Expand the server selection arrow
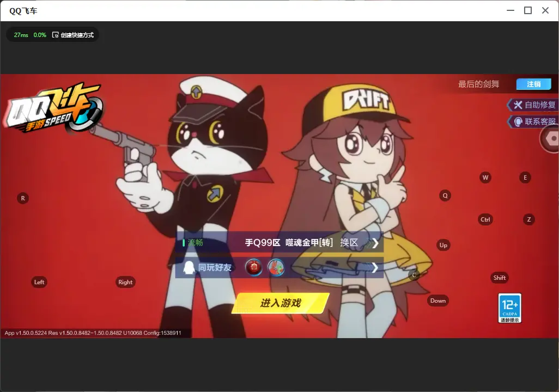 click(x=375, y=243)
